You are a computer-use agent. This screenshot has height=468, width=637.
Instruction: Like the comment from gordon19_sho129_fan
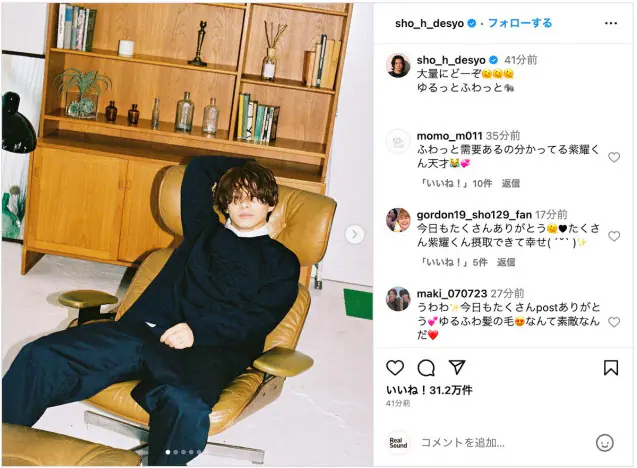[614, 236]
